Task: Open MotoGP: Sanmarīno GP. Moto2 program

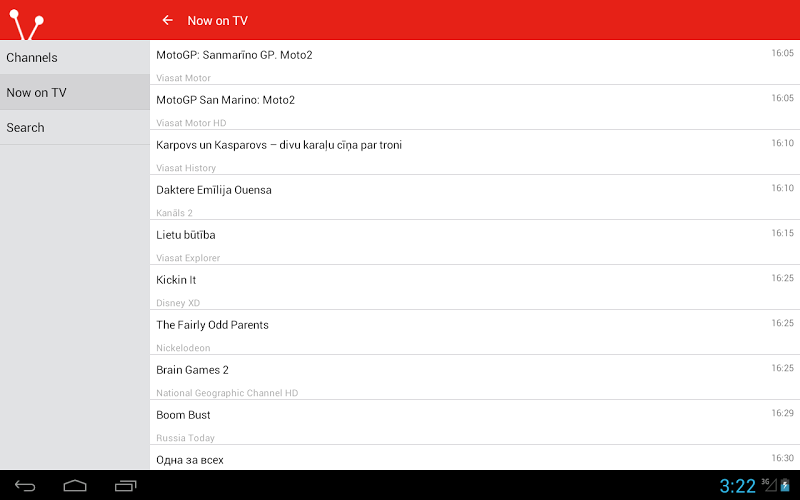Action: pyautogui.click(x=474, y=62)
